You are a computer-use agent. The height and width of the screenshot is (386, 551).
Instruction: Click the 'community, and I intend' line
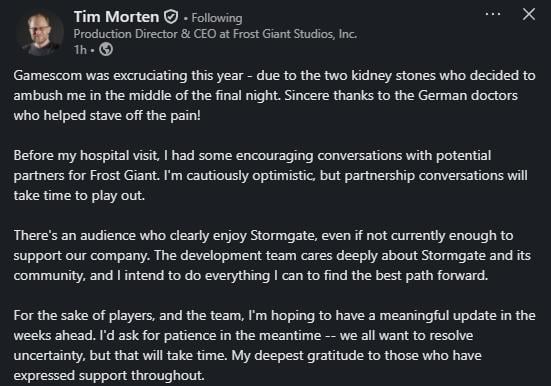coord(251,276)
